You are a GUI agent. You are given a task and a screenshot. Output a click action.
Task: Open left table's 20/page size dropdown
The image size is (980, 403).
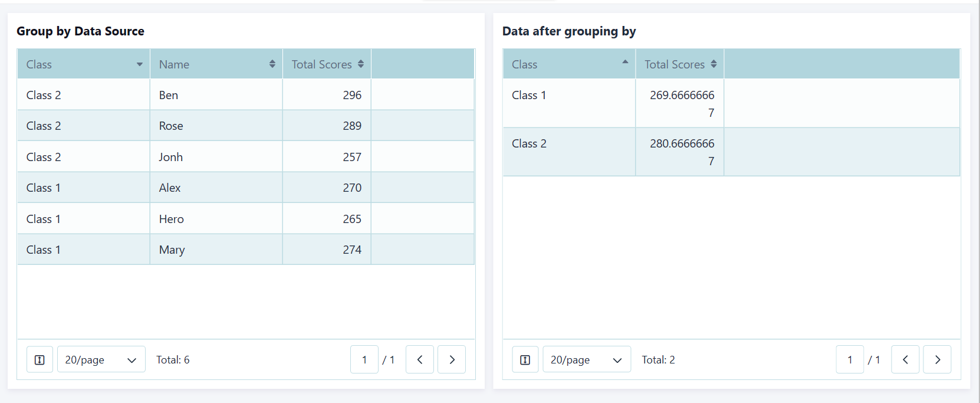[x=101, y=360]
